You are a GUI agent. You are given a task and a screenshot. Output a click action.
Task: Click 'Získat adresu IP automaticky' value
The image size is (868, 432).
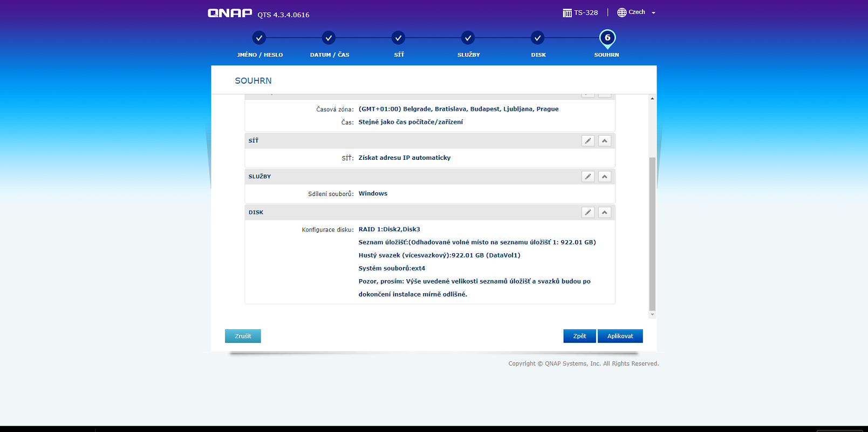pos(404,158)
